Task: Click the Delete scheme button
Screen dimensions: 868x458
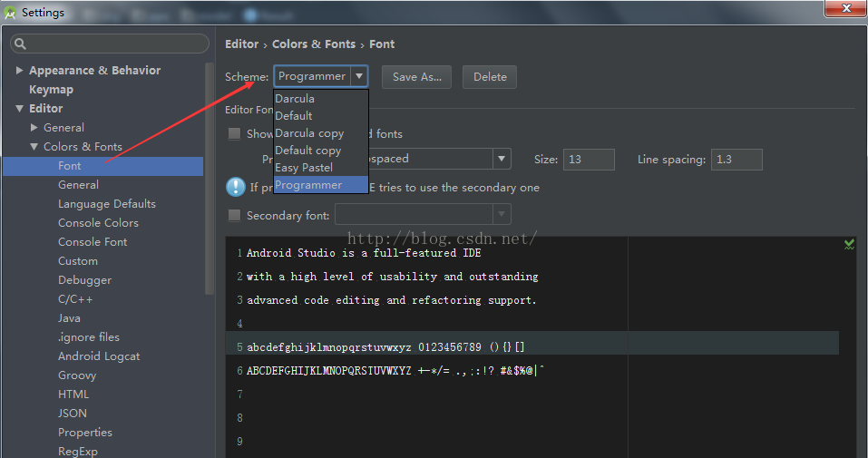Action: coord(490,77)
